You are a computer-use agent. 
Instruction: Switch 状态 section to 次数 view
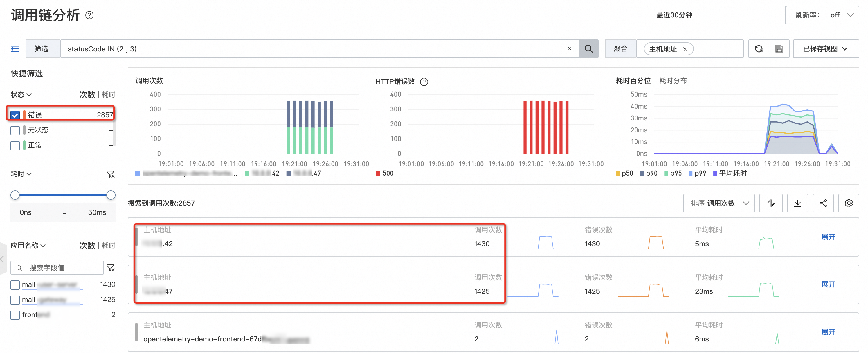tap(87, 95)
